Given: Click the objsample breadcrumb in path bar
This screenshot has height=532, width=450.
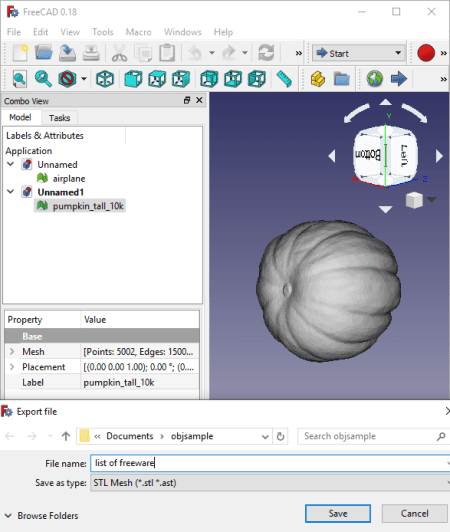Looking at the screenshot, I should (192, 436).
